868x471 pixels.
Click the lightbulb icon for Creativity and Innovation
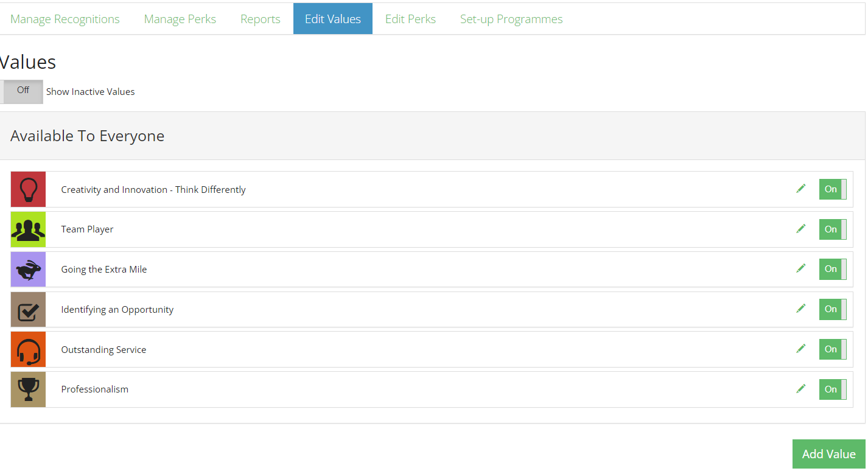coord(28,189)
